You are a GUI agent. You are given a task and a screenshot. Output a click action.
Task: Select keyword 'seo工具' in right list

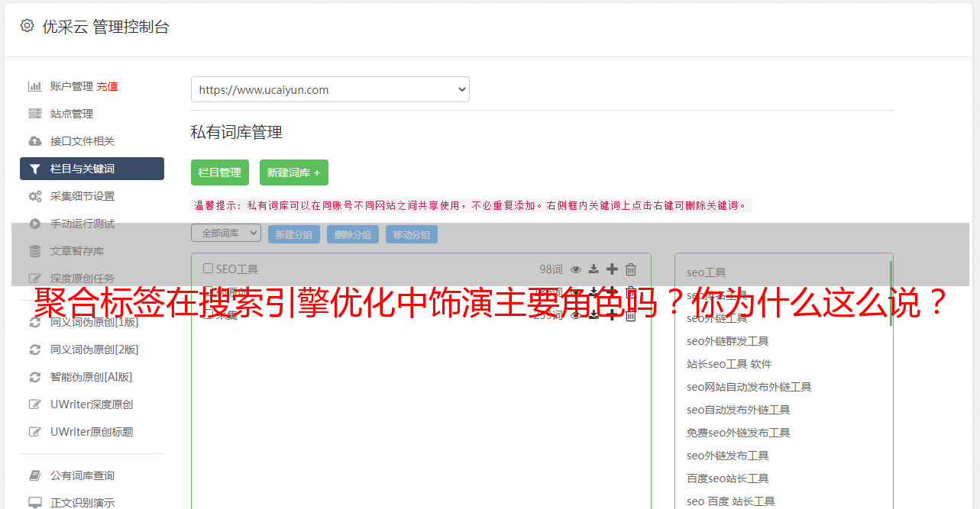click(x=707, y=272)
